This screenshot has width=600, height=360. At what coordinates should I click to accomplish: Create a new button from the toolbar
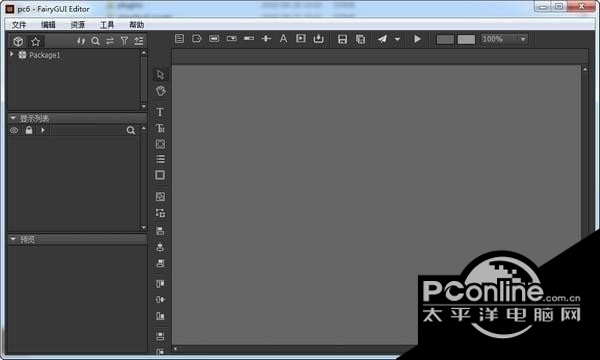click(x=214, y=39)
